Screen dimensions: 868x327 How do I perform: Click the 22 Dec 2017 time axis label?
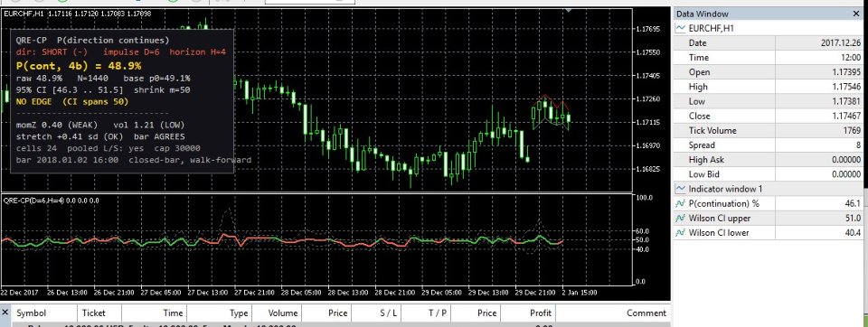click(19, 292)
